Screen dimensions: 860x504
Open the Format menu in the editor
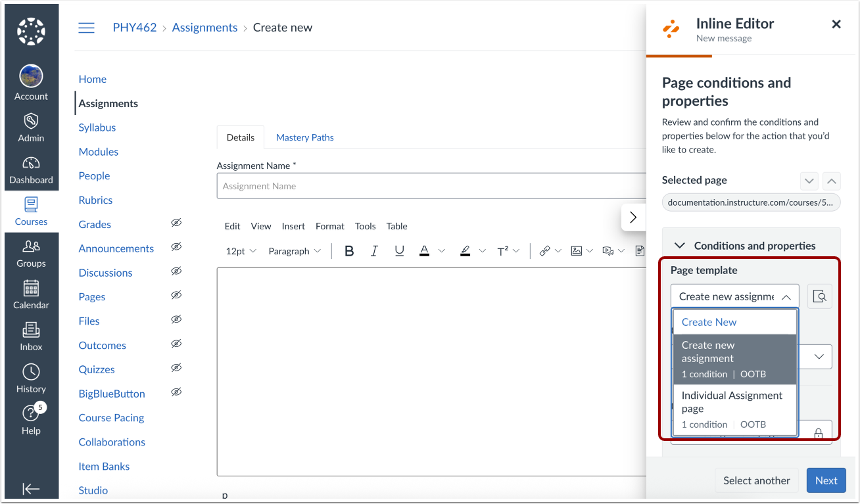coord(329,226)
